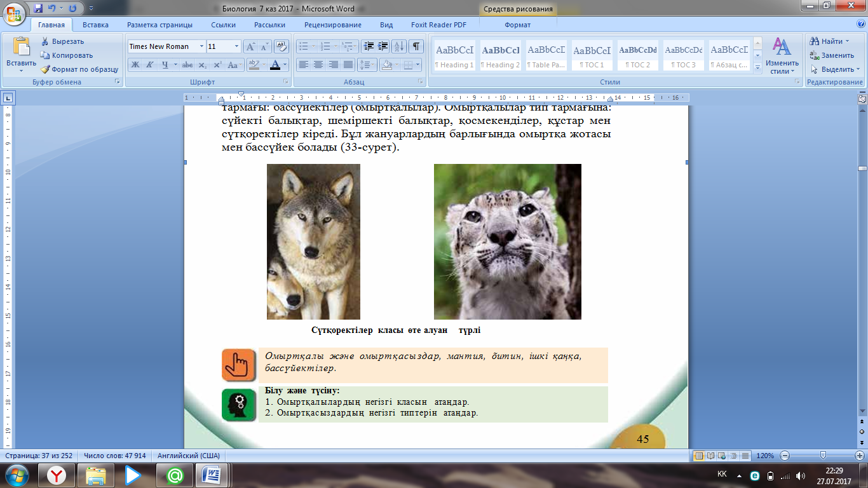The image size is (868, 488).
Task: Toggle paragraph marks display (¶)
Action: click(x=416, y=46)
